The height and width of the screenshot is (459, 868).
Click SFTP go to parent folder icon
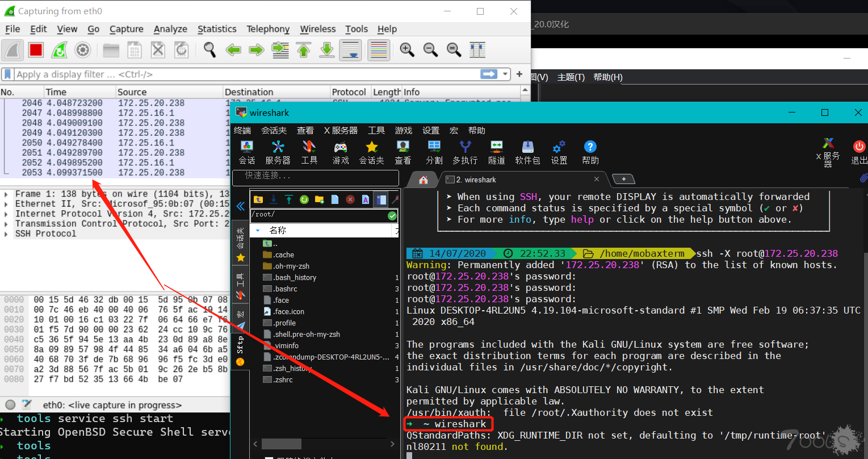(x=258, y=199)
